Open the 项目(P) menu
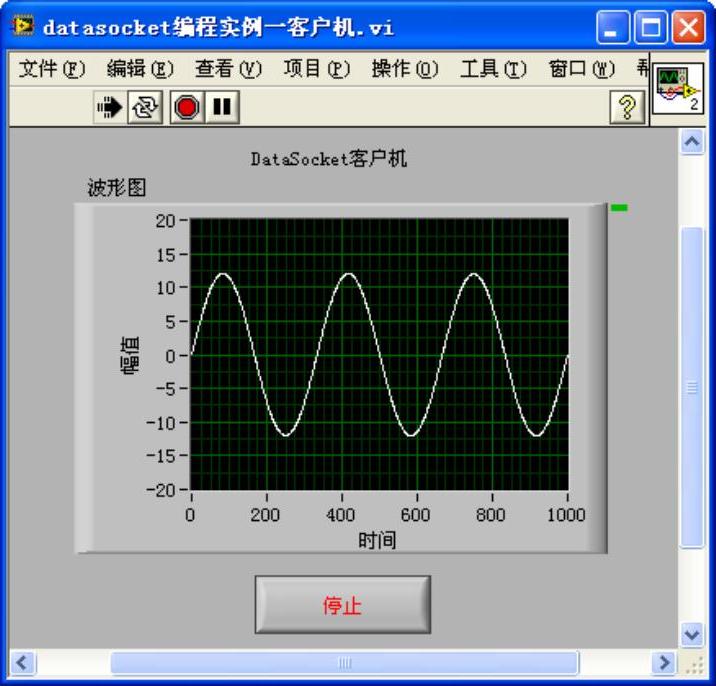Screen dimensions: 716x686 click(317, 69)
